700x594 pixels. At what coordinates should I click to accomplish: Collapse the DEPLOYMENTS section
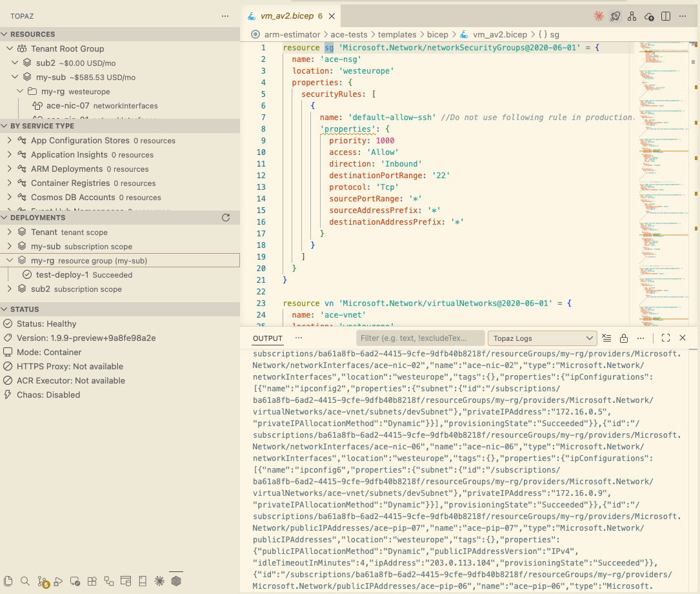[x=5, y=218]
